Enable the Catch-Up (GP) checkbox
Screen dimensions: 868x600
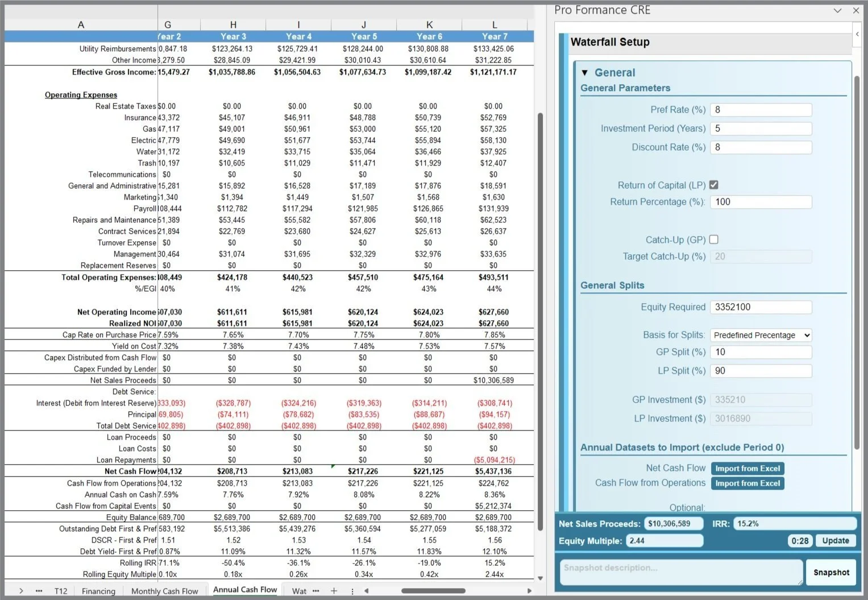[714, 239]
